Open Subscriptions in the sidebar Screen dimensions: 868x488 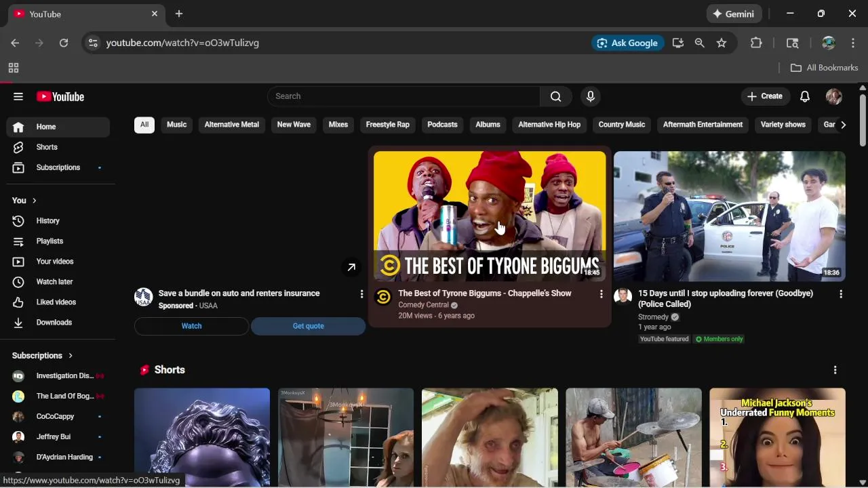pyautogui.click(x=58, y=167)
